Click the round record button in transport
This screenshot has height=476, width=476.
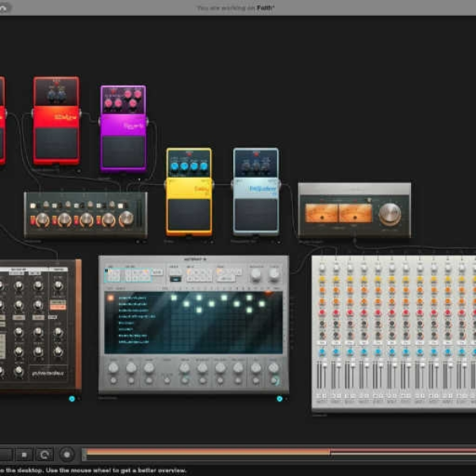[x=67, y=455]
